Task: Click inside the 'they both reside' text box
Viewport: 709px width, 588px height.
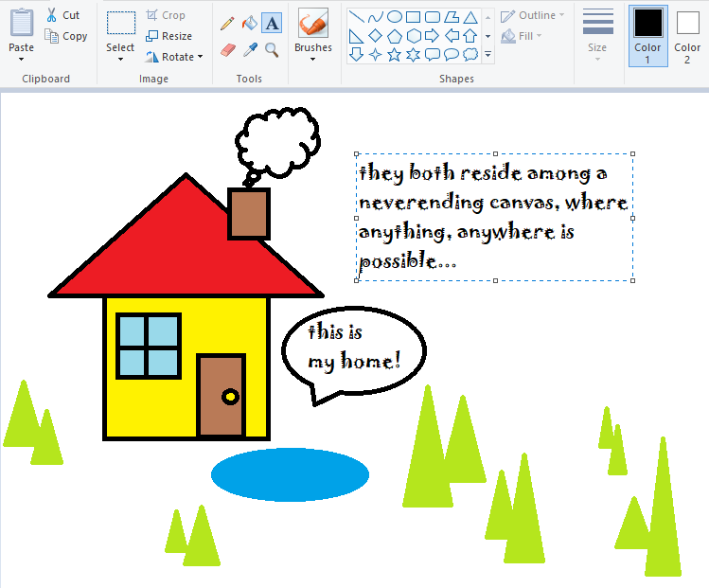Action: [494, 217]
